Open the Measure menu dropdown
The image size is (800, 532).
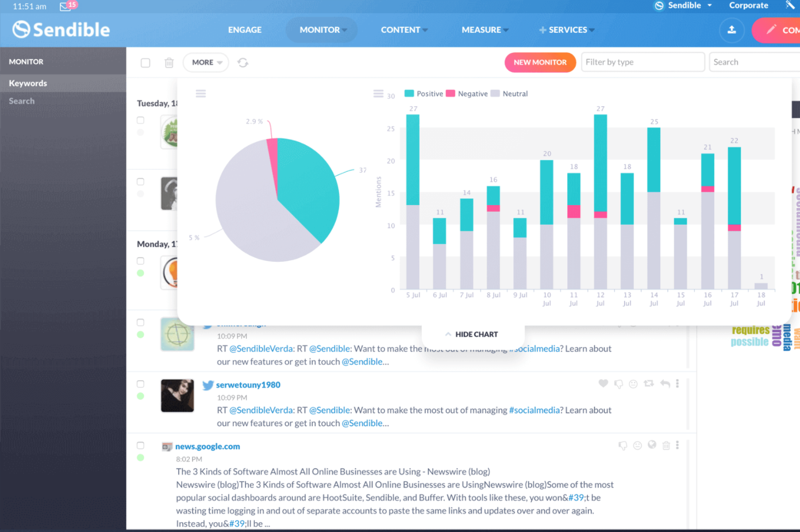(485, 30)
